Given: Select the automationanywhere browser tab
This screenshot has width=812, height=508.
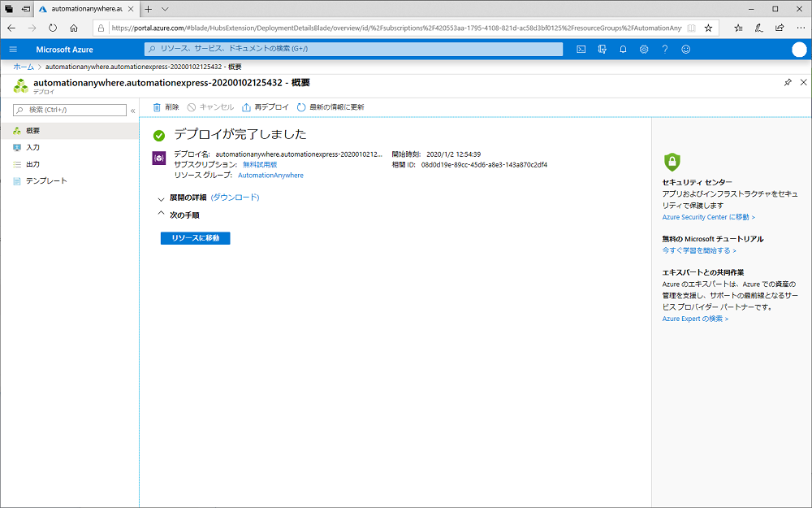Looking at the screenshot, I should [x=87, y=9].
